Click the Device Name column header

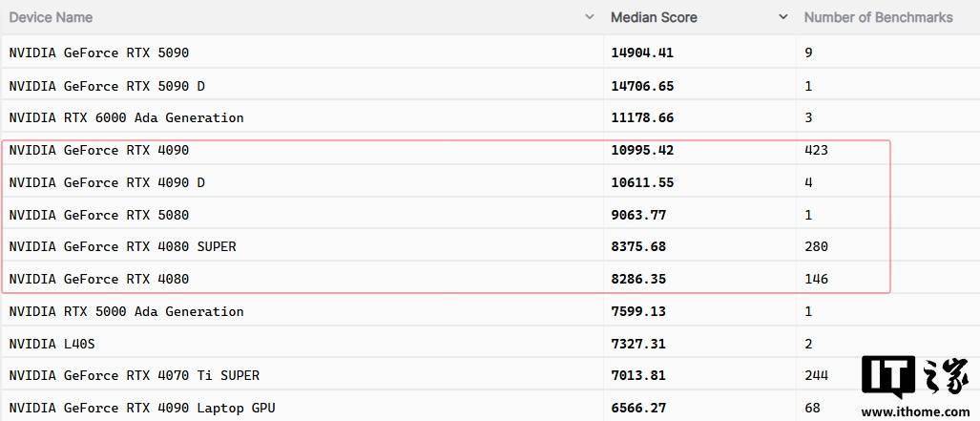pos(51,17)
